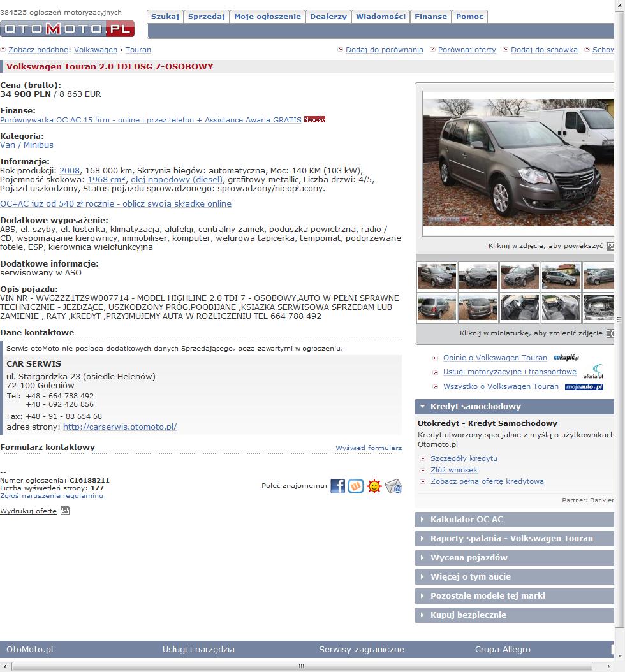
Task: Click the vertical scrollbar down arrow
Action: click(619, 655)
